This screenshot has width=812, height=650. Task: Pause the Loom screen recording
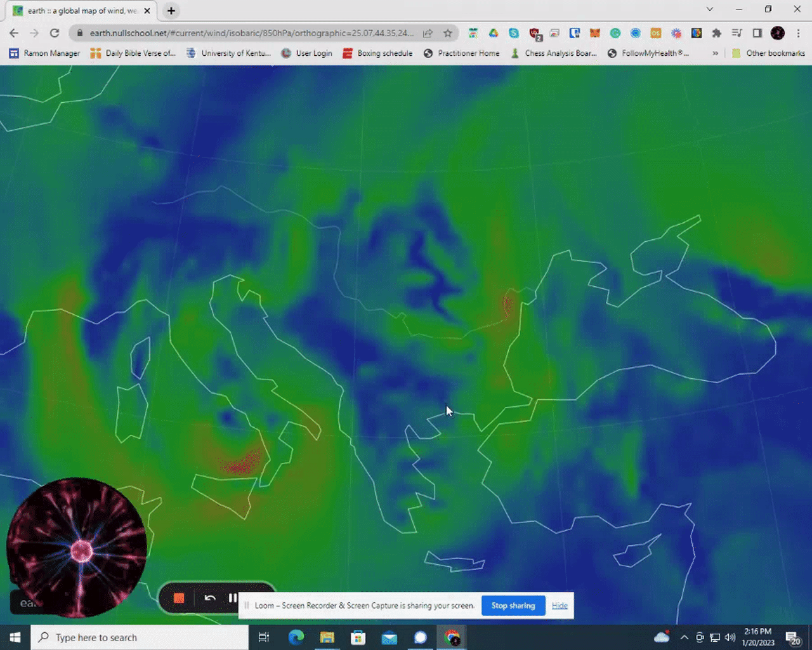pyautogui.click(x=233, y=598)
